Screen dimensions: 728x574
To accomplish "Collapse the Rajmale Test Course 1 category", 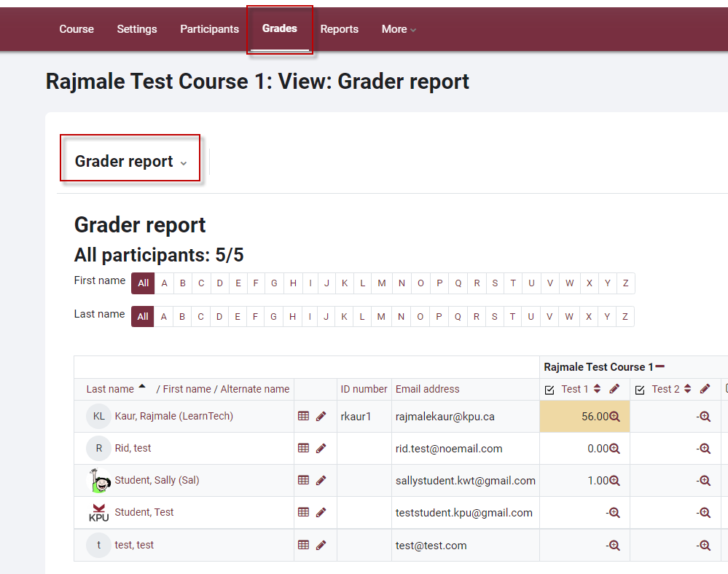I will click(659, 366).
